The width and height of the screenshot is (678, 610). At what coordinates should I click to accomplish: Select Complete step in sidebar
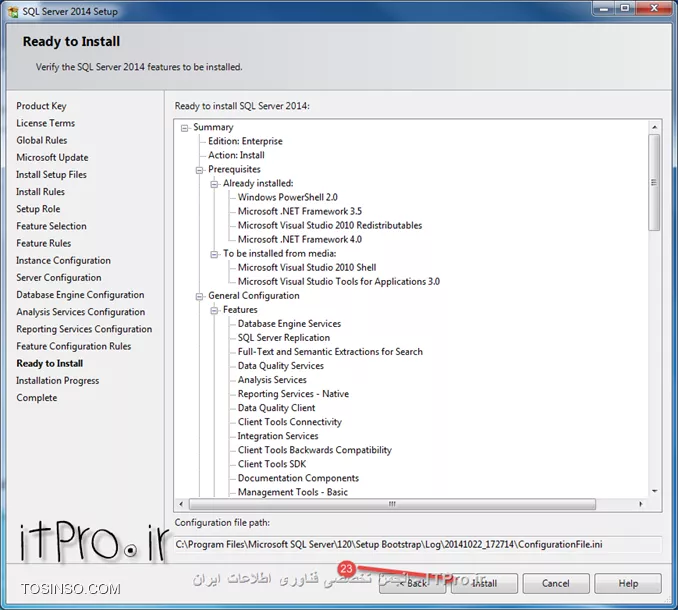point(37,398)
